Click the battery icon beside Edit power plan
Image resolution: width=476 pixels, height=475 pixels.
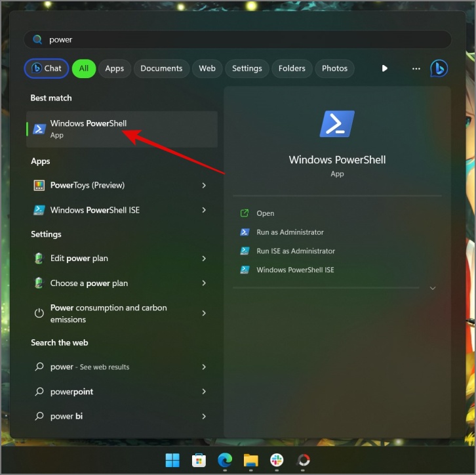click(39, 258)
